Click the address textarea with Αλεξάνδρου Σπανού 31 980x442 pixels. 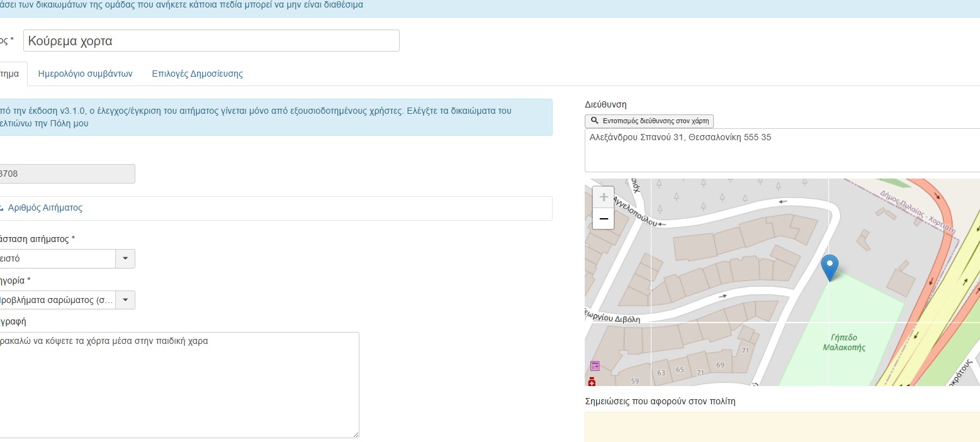tap(782, 150)
